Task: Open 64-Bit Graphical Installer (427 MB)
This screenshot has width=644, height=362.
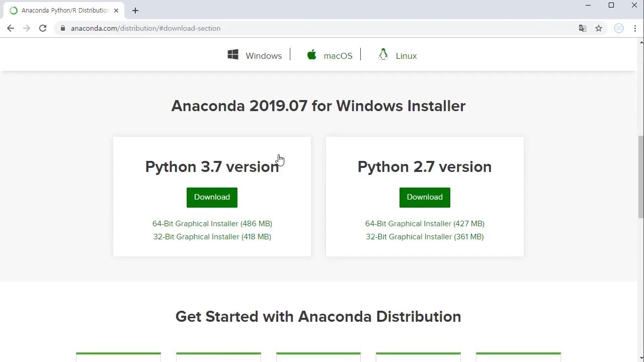Action: (425, 224)
